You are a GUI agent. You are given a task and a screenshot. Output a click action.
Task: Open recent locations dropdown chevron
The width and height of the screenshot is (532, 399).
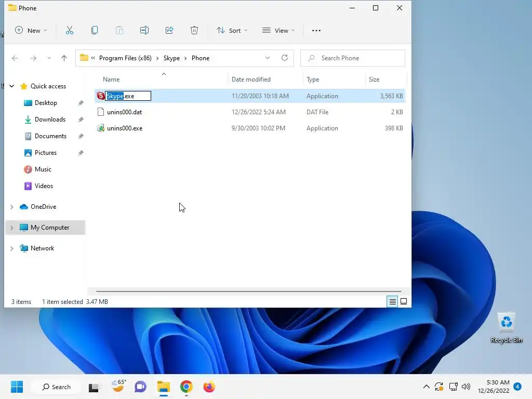(49, 58)
